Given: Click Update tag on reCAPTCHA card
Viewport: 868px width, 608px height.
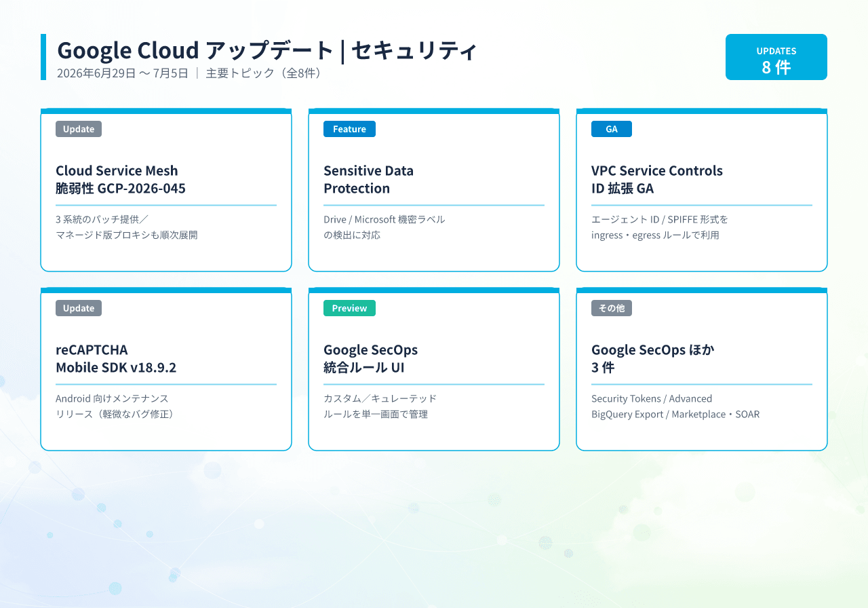Looking at the screenshot, I should pyautogui.click(x=79, y=308).
